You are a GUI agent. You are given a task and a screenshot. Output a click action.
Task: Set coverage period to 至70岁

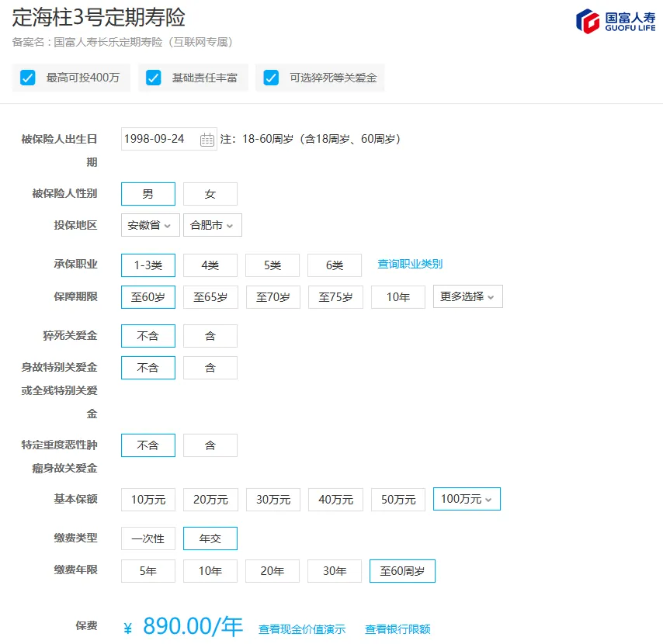(273, 297)
